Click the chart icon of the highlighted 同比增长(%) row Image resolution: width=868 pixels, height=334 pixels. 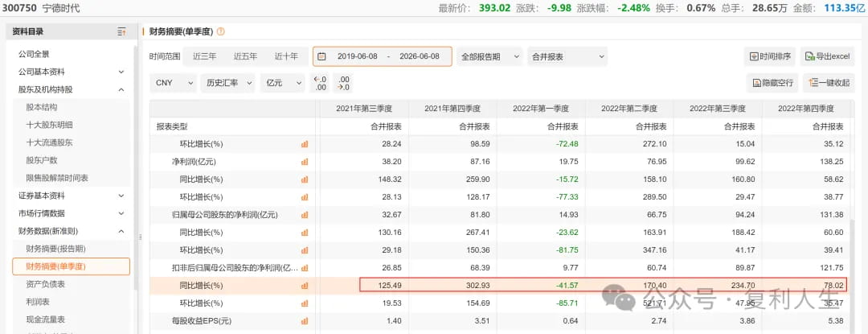(305, 286)
